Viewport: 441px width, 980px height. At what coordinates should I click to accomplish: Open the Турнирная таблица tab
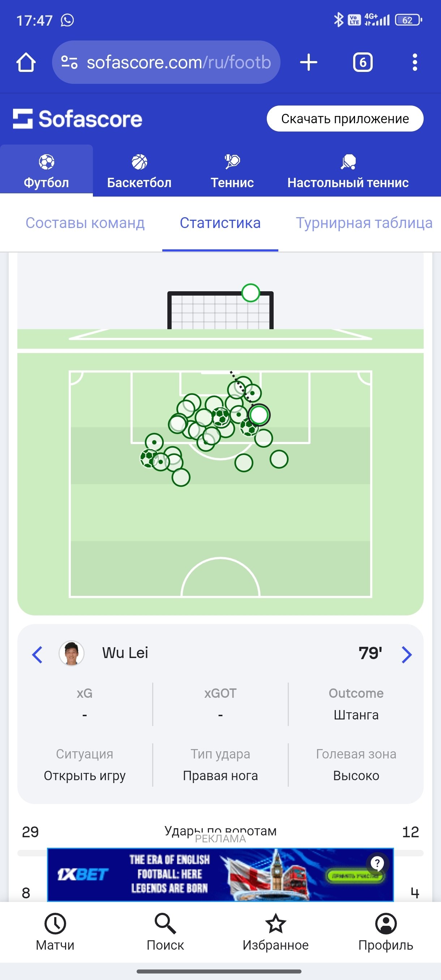(x=364, y=223)
